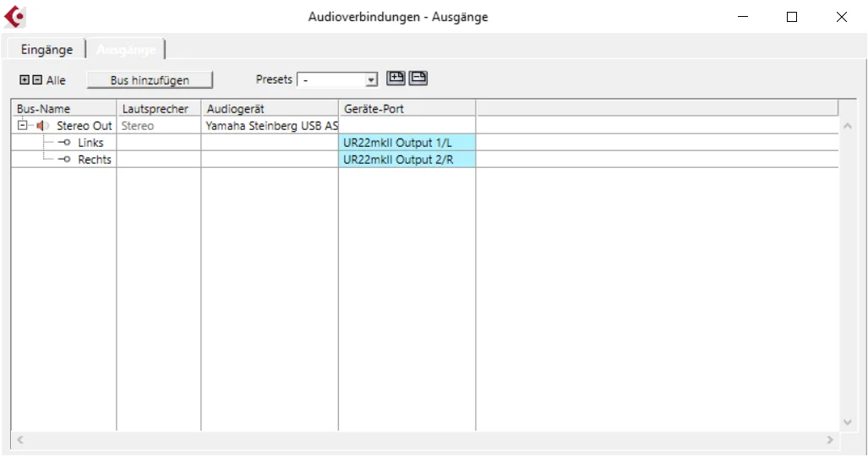The image size is (868, 456).
Task: Click the Stereo Out speaker icon
Action: [42, 126]
